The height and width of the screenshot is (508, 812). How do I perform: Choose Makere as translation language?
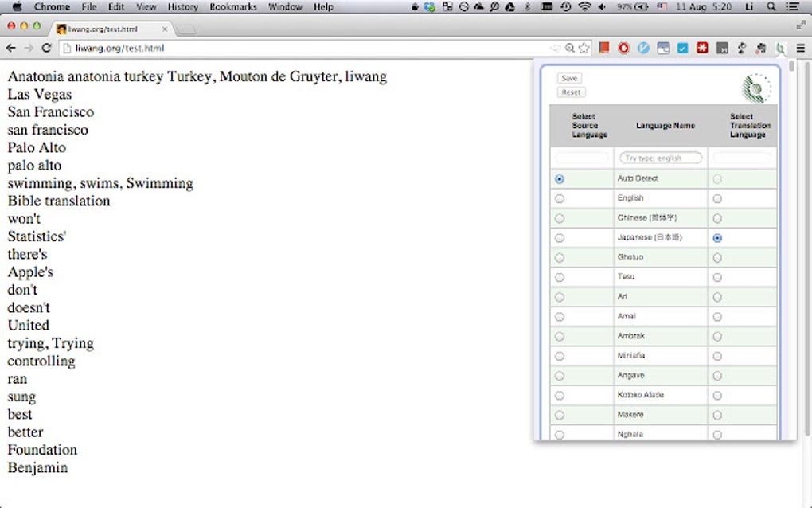point(717,416)
